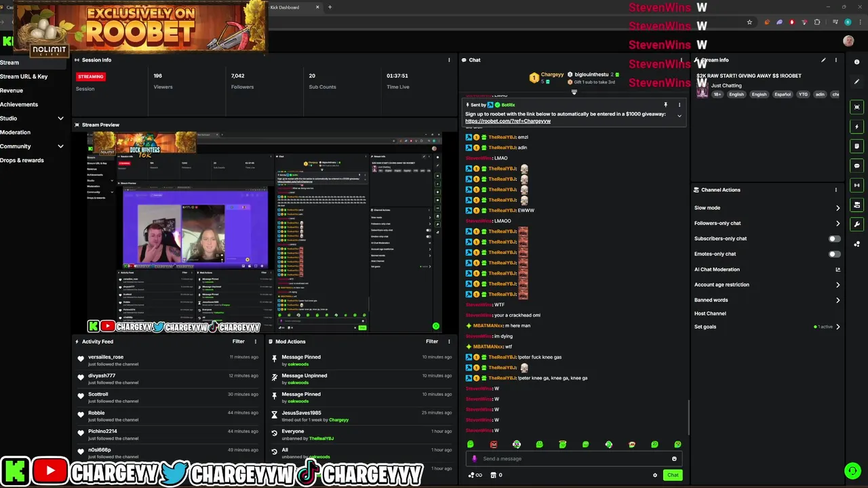868x488 pixels.
Task: Click the red angry quick emote
Action: click(494, 445)
